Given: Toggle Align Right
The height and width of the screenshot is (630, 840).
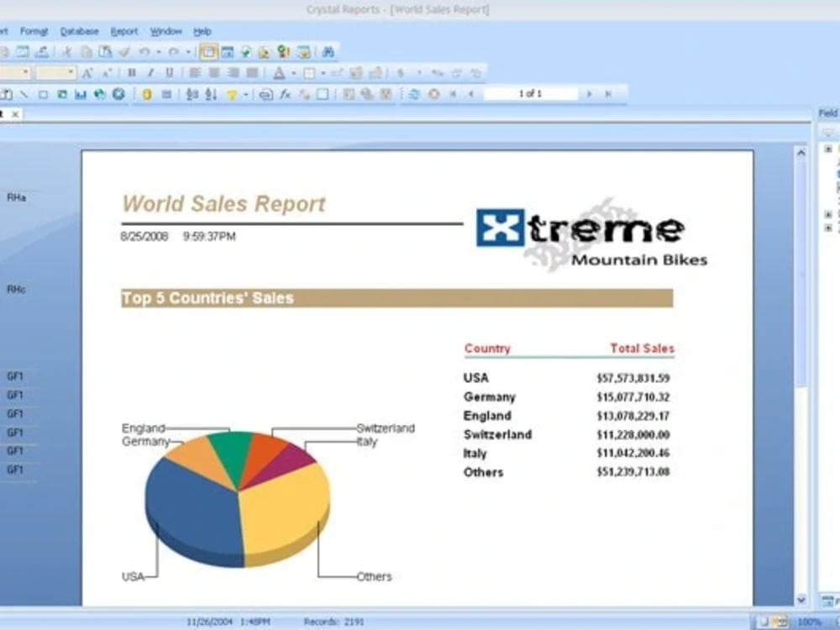Looking at the screenshot, I should coord(233,73).
